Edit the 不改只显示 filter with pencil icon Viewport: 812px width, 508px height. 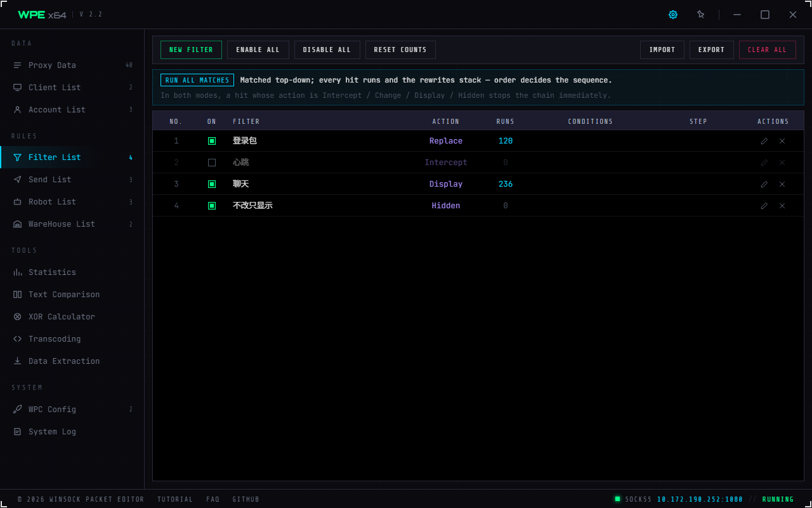point(764,206)
